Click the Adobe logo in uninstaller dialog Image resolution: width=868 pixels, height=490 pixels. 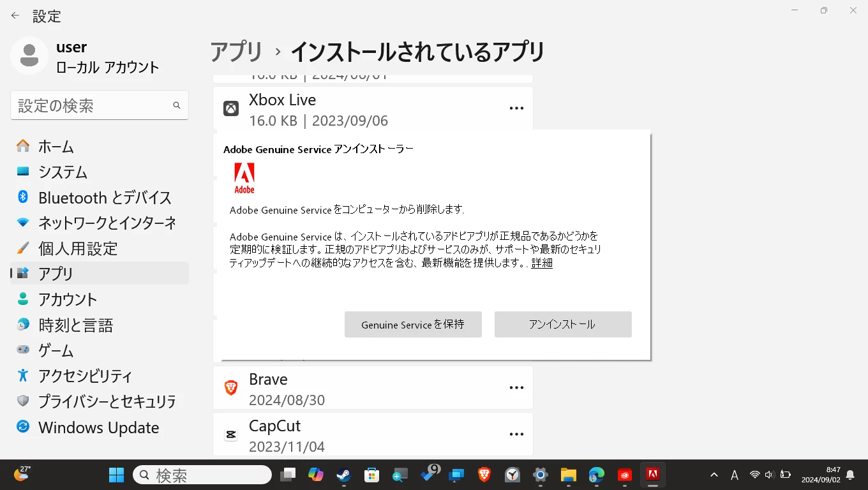244,178
